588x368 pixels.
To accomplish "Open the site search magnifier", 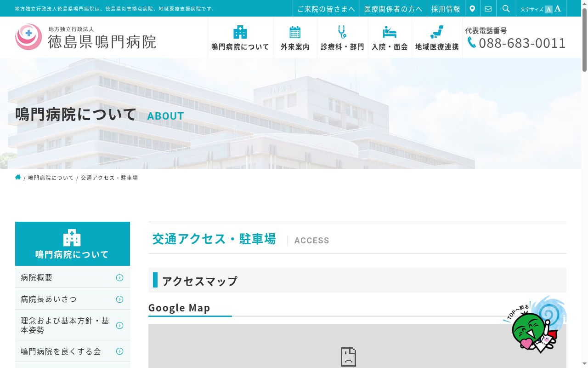I will [x=506, y=9].
